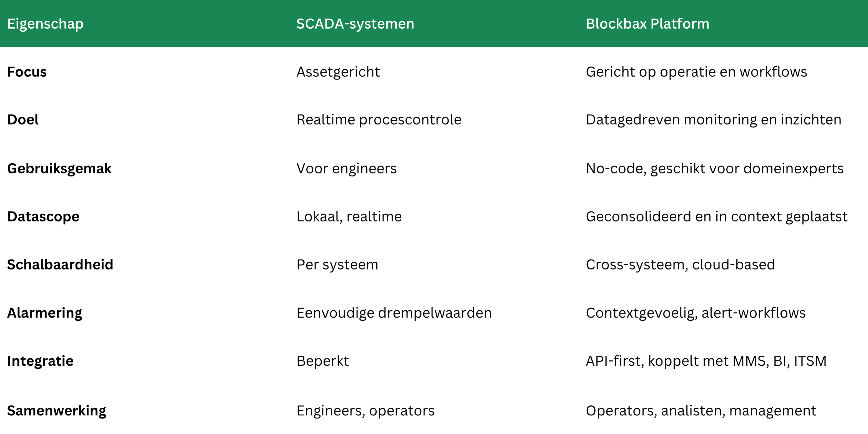Click the SCADA-systemen column header
This screenshot has width=868, height=434.
355,24
